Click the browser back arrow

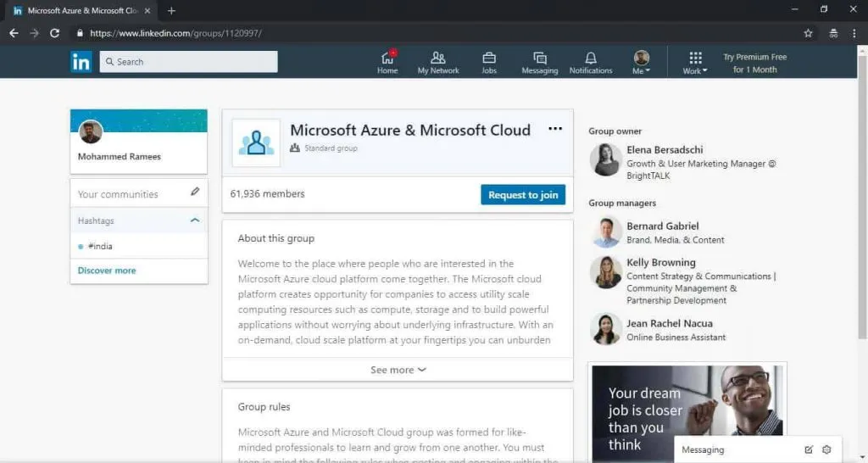(14, 33)
